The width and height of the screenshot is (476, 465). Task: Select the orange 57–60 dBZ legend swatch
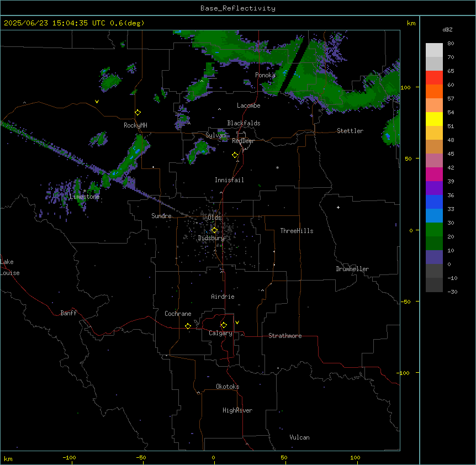click(x=434, y=91)
